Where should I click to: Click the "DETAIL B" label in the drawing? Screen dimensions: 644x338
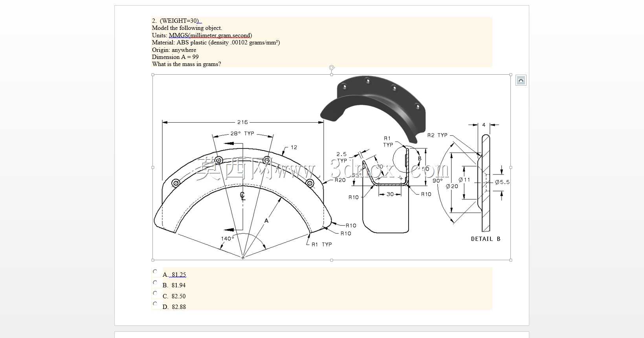click(486, 239)
